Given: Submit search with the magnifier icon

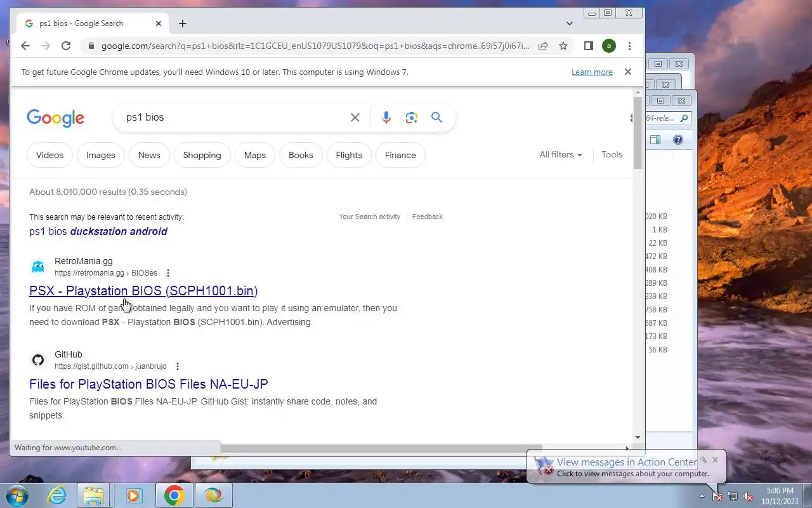Looking at the screenshot, I should pyautogui.click(x=436, y=117).
